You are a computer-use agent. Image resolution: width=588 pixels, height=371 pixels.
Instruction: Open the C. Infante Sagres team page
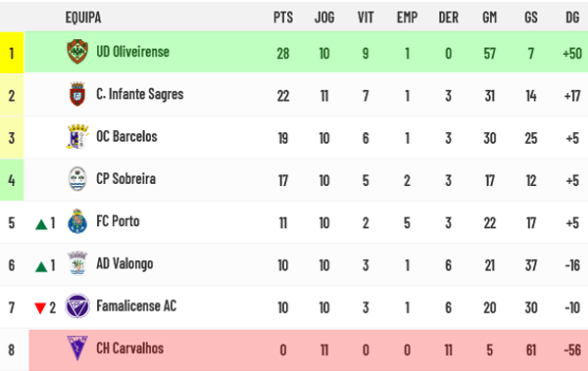pyautogui.click(x=140, y=94)
